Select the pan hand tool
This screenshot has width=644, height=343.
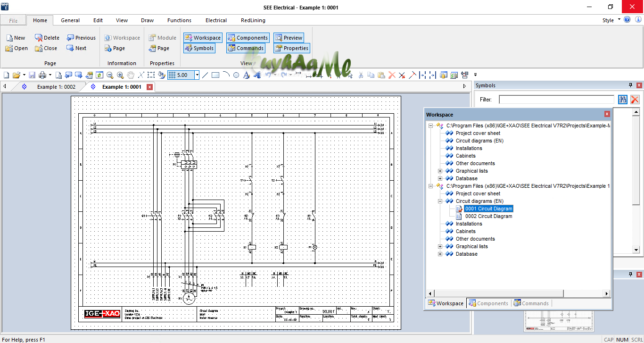pyautogui.click(x=131, y=75)
